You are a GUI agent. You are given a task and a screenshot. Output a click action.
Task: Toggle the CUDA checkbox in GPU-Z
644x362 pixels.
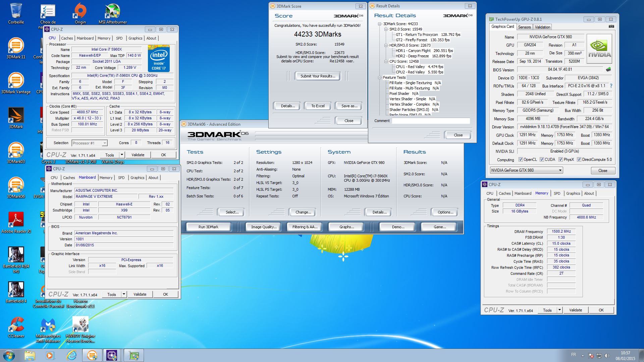point(542,160)
